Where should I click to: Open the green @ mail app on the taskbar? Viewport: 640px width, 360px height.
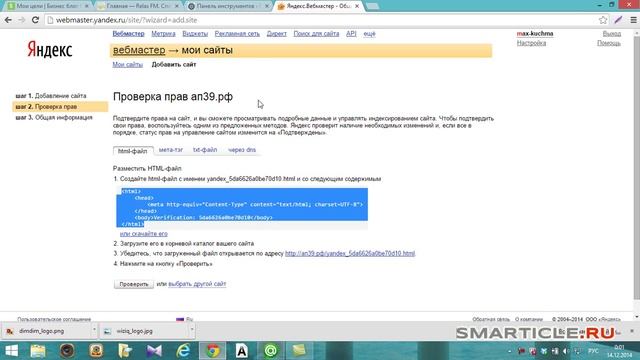click(270, 351)
